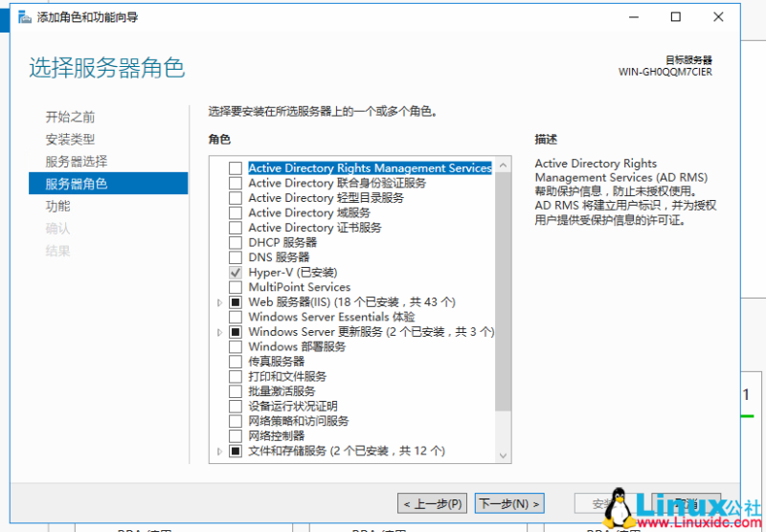Expand the Windows Server 更新服务 node
766x532 pixels.
pos(220,332)
